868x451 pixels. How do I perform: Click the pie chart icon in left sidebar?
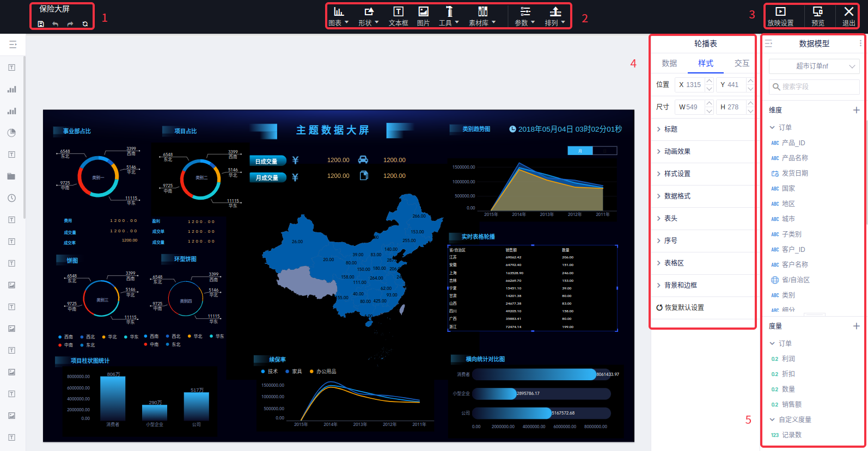(11, 133)
